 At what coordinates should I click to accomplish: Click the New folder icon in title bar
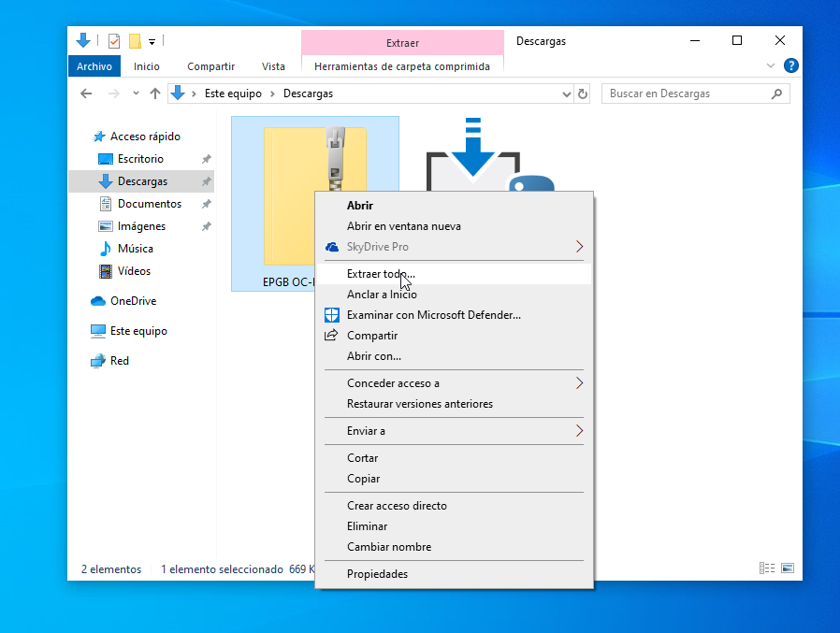click(x=135, y=41)
